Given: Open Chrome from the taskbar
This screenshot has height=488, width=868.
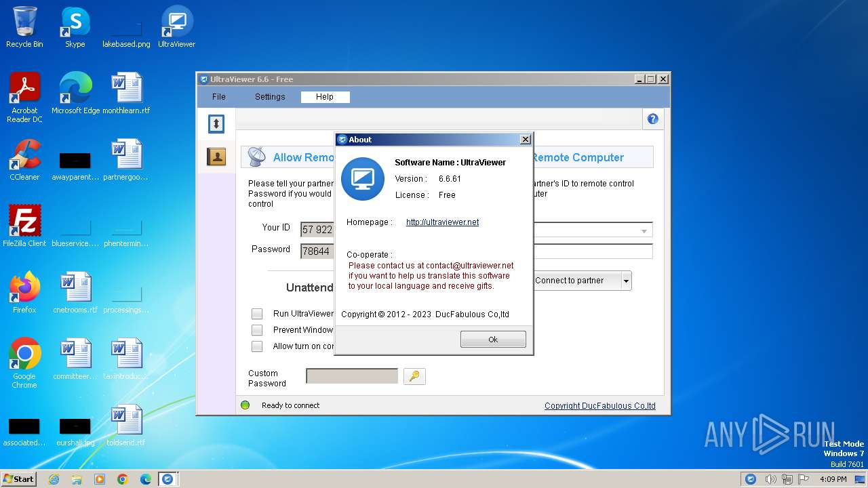Looking at the screenshot, I should [123, 479].
